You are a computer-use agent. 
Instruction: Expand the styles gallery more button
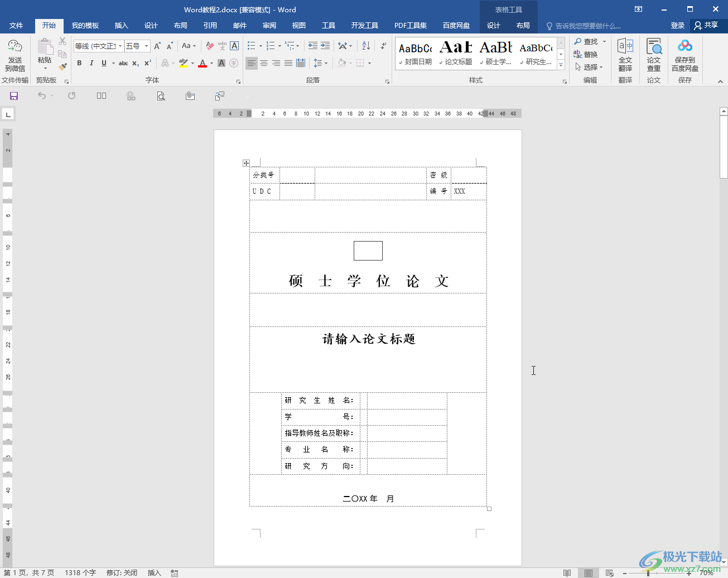click(561, 66)
